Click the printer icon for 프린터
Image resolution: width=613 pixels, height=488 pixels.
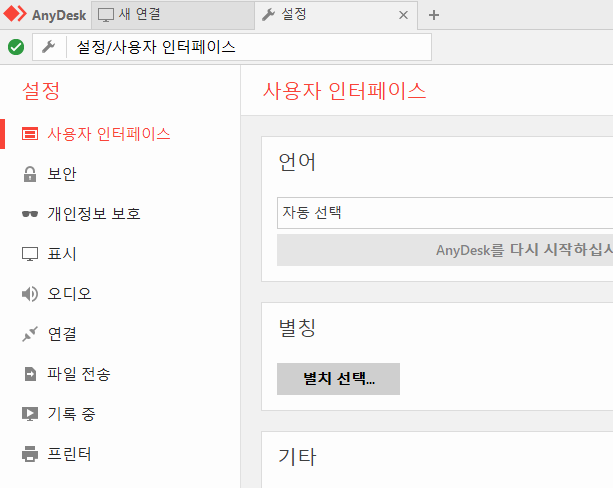tap(30, 454)
